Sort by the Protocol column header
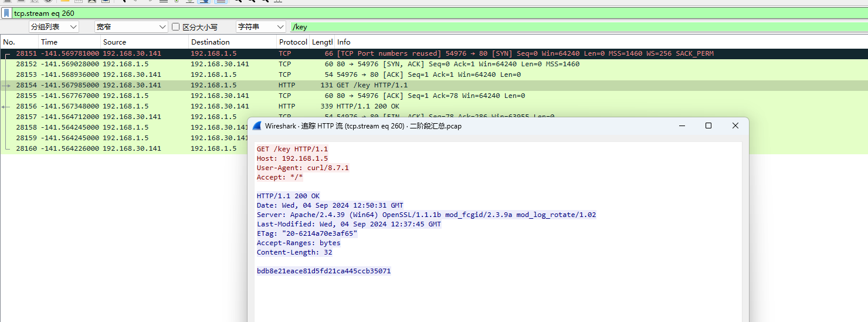 tap(293, 42)
